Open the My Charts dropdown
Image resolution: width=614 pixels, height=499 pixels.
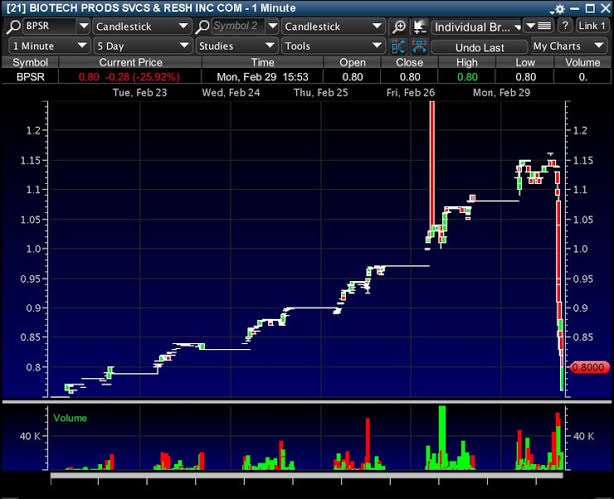568,46
